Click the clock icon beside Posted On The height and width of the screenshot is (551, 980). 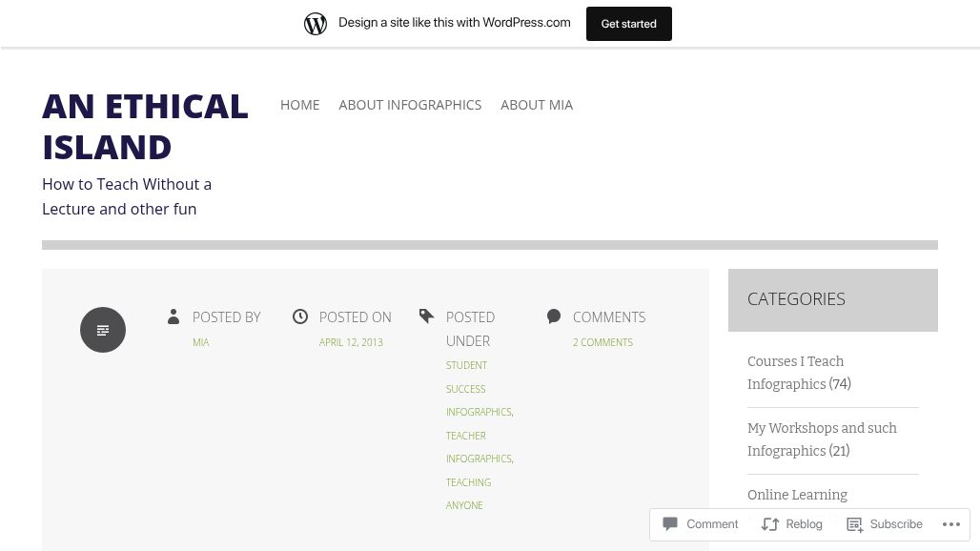(299, 316)
